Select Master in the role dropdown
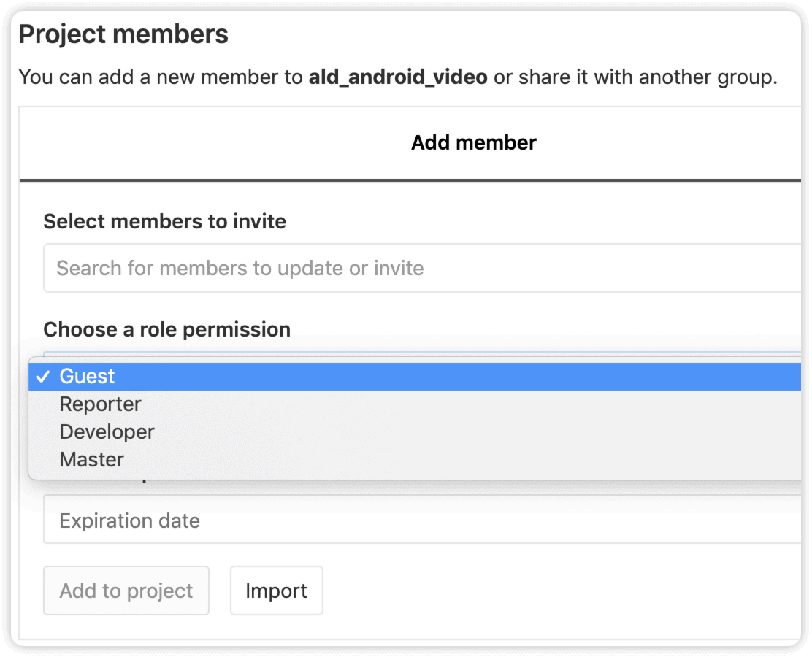 pos(415,460)
